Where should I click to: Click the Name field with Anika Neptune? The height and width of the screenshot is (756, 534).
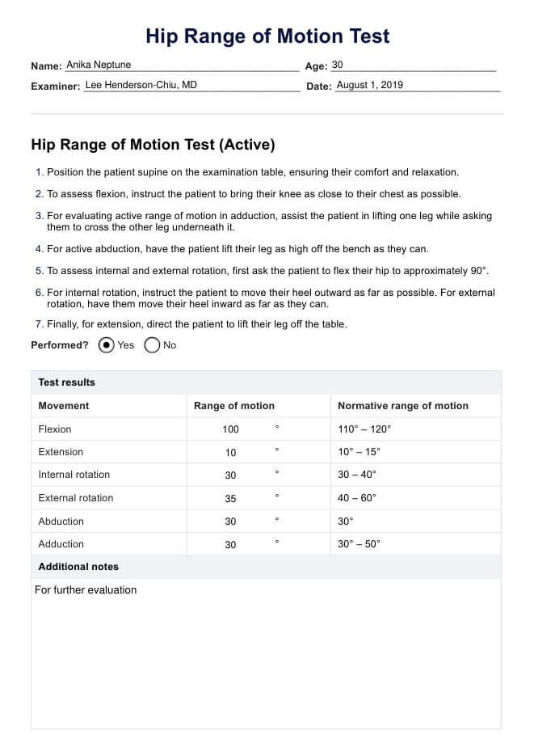click(181, 65)
